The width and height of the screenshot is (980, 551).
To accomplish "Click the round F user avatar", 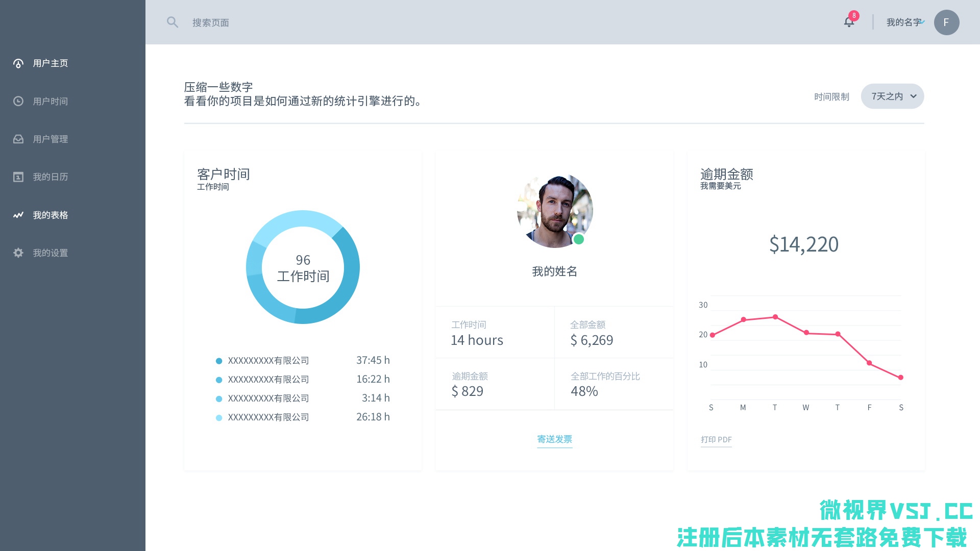I will point(946,22).
